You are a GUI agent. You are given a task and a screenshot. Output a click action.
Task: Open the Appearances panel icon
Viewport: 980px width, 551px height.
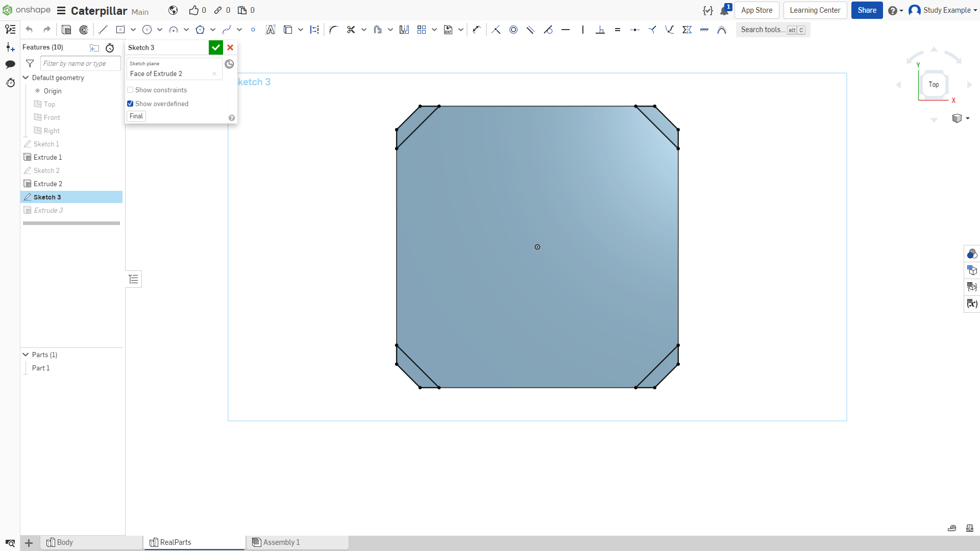pos(972,254)
